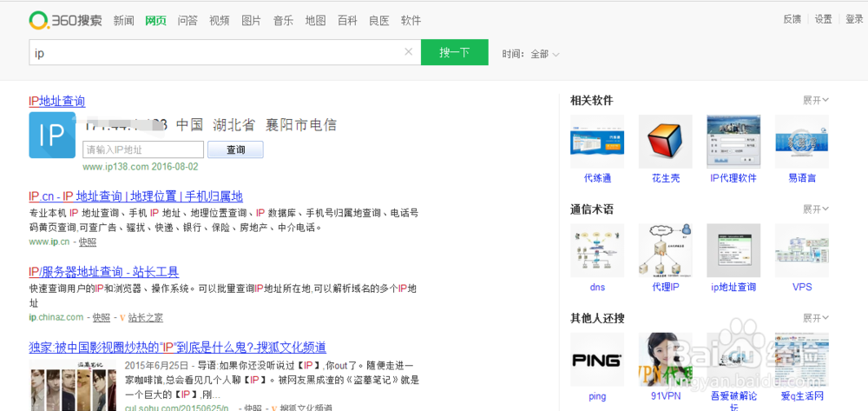868x411 pixels.
Task: Focus the 请输入IP地址 input field
Action: 143,149
